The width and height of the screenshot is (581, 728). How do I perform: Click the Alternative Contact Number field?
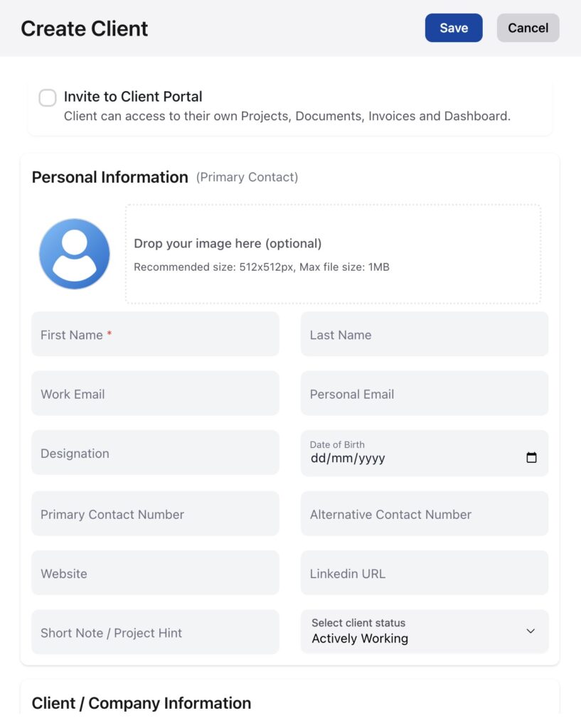pos(424,514)
